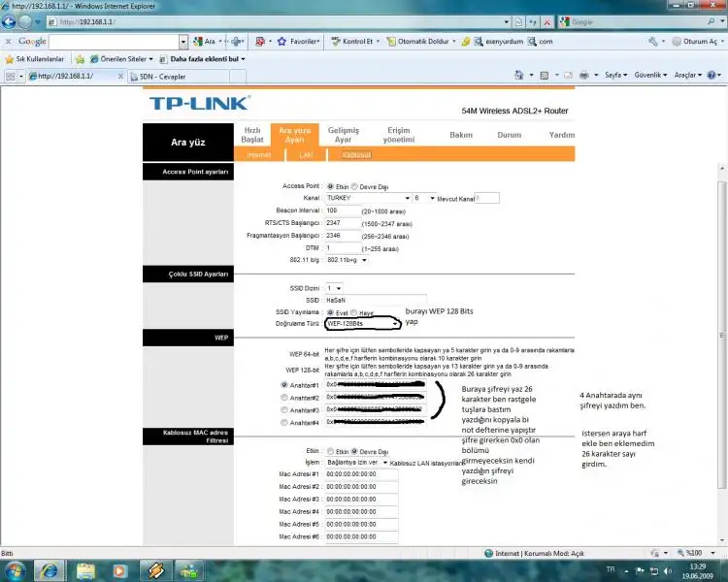Open İşlem Bağlantıya izin ver dropdown

coord(356,463)
